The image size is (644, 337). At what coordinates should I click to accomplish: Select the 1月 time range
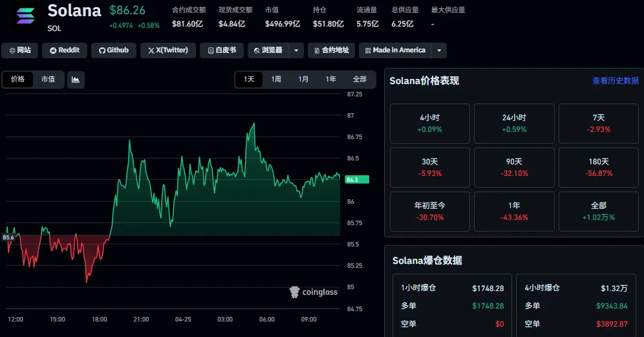click(303, 80)
